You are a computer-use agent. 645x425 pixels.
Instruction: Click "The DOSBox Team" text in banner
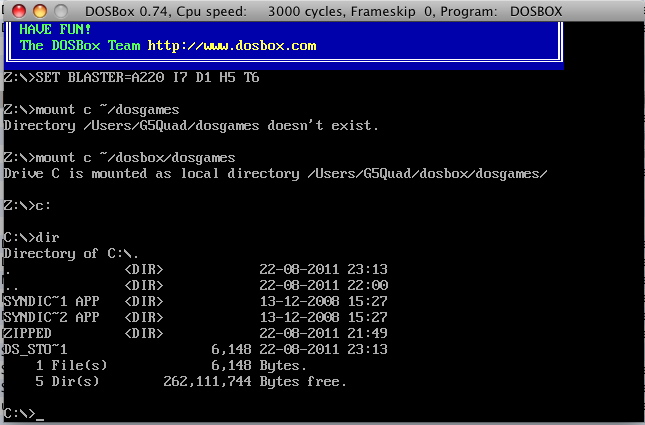[81, 46]
